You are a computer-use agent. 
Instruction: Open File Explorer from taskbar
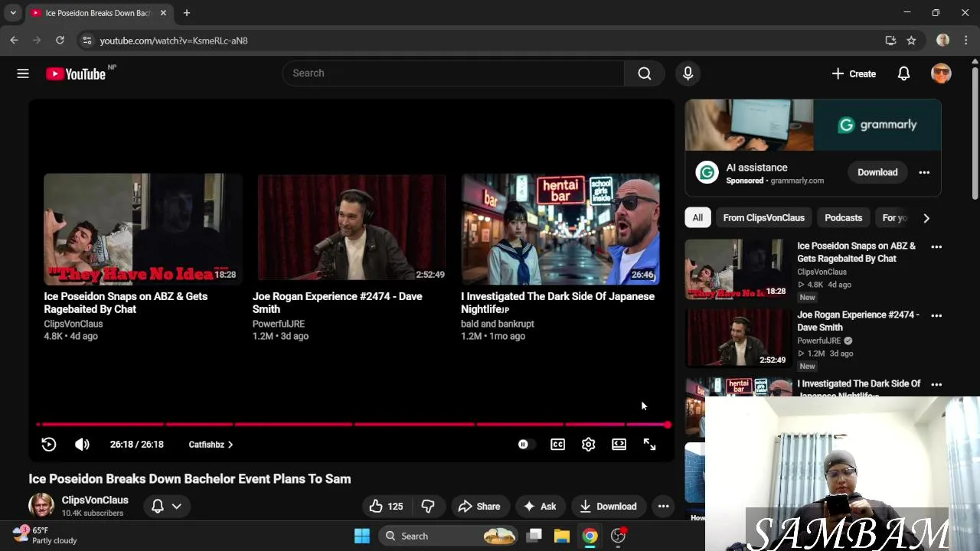(562, 536)
